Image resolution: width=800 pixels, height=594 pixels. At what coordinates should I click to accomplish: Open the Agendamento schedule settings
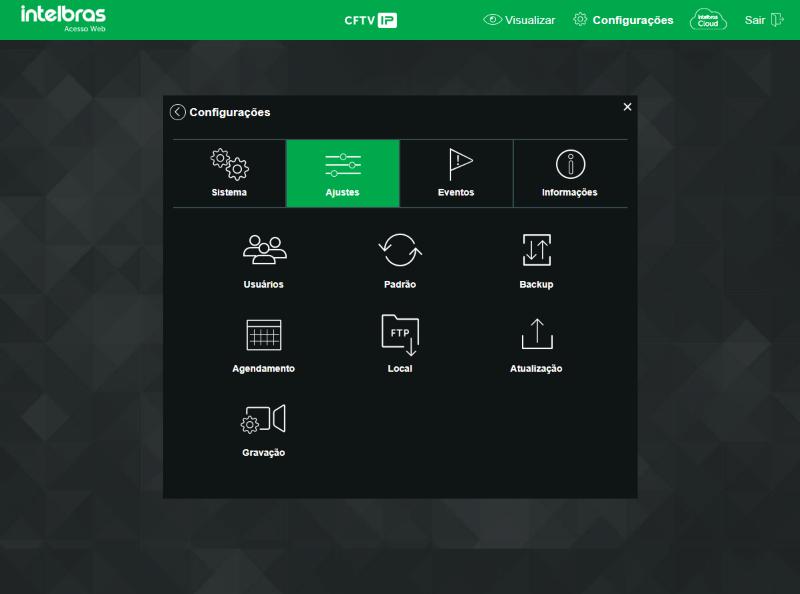(264, 346)
